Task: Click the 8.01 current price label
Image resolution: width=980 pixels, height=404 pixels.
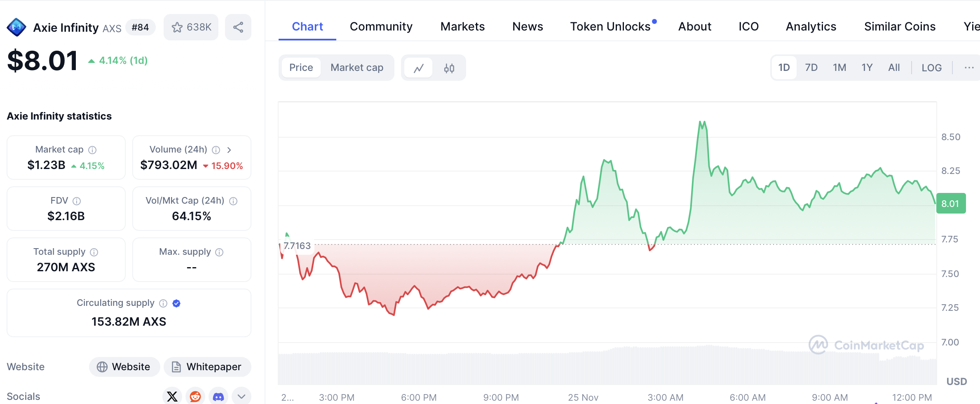Action: coord(950,203)
